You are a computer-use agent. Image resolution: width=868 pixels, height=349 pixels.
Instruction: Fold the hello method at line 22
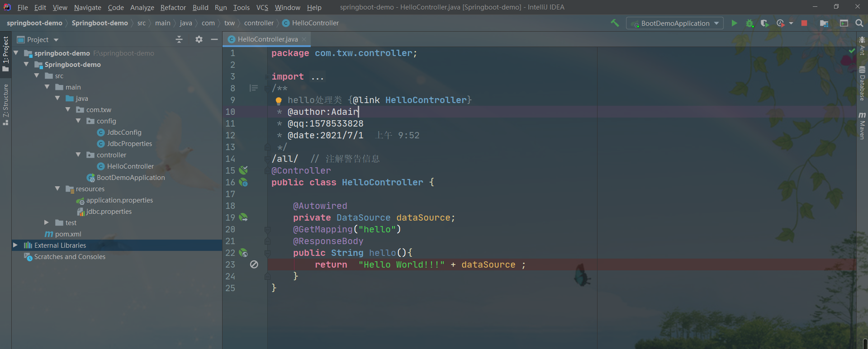267,253
